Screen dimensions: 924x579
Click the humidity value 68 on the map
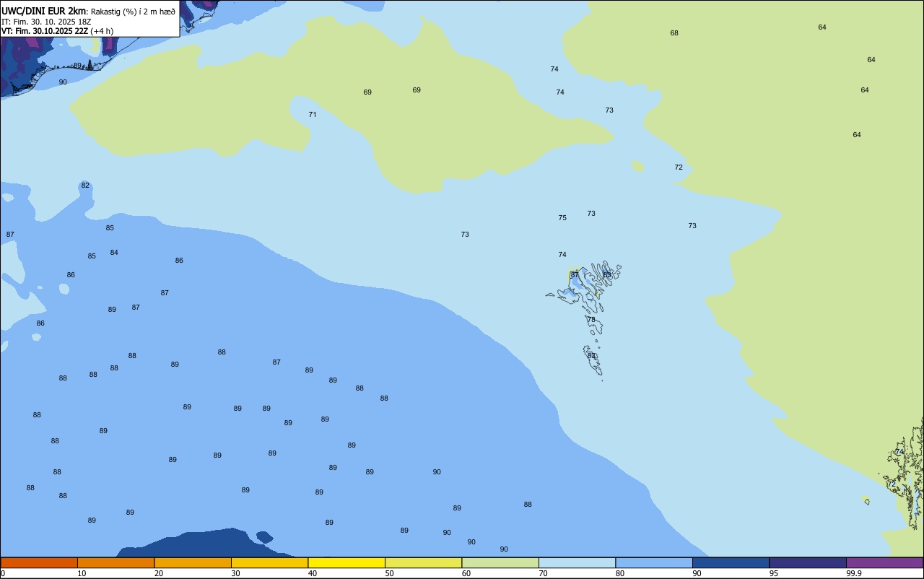(674, 33)
